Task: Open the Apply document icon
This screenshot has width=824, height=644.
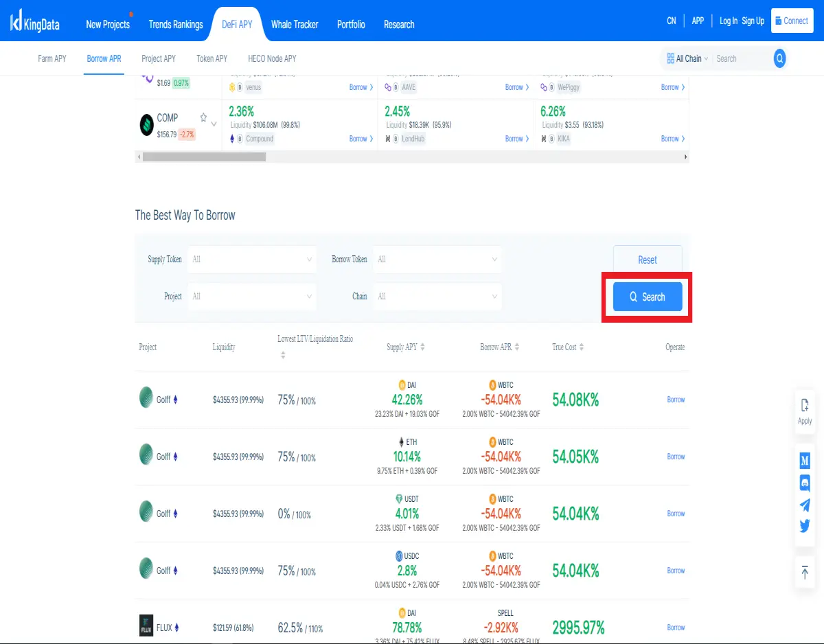Action: pos(805,405)
